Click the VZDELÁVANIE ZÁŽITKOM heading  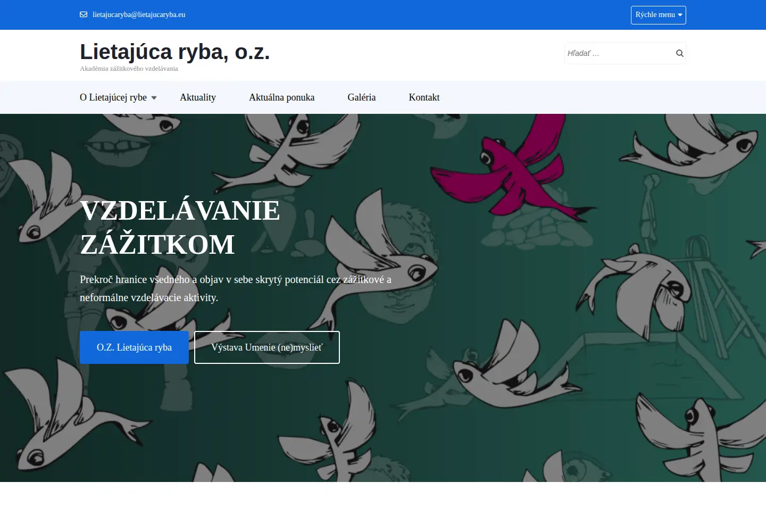(x=180, y=227)
